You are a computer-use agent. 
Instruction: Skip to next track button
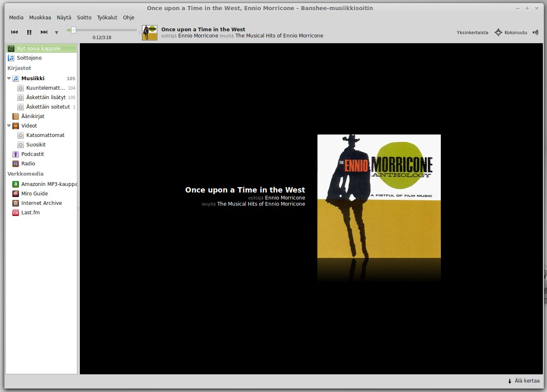44,32
